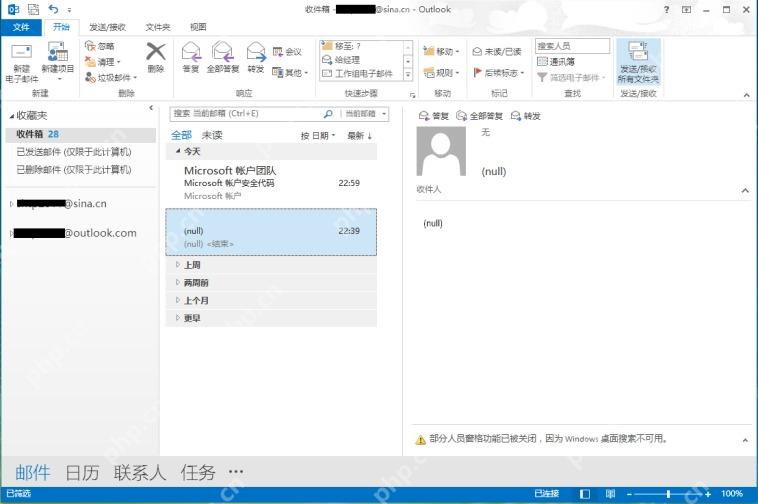
Task: Open the File (文件) tab
Action: [x=21, y=27]
